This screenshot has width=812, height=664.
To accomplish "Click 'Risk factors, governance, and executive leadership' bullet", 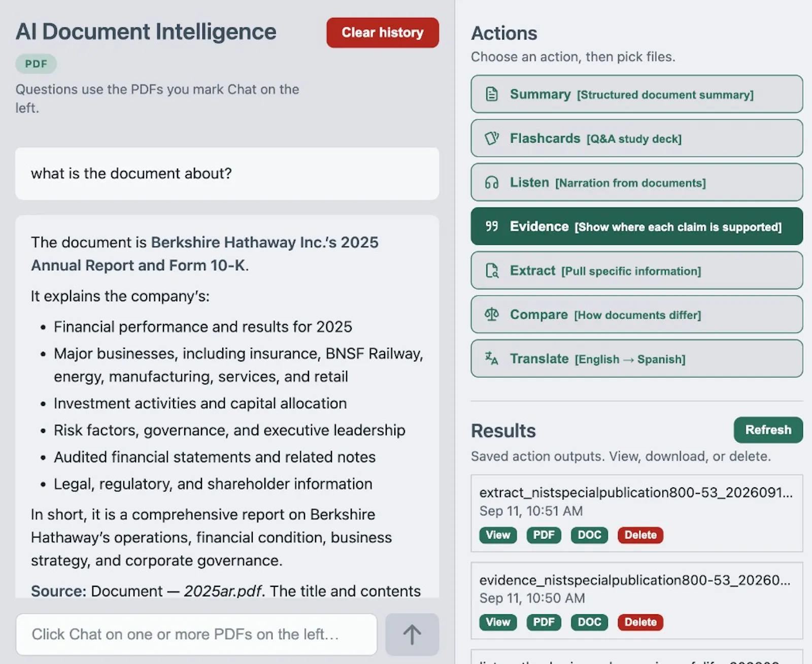I will click(x=229, y=430).
